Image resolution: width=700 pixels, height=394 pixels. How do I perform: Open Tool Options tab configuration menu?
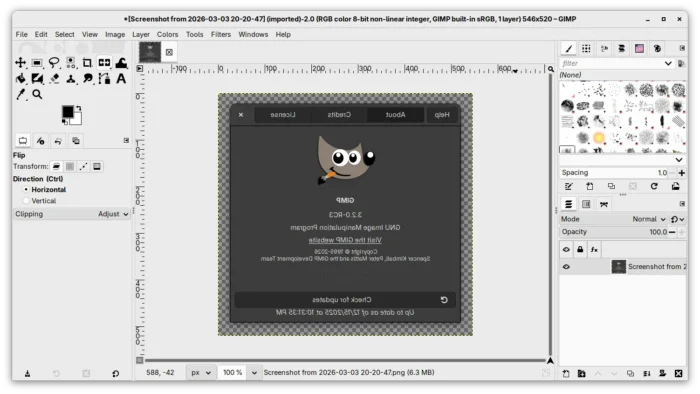[x=126, y=141]
